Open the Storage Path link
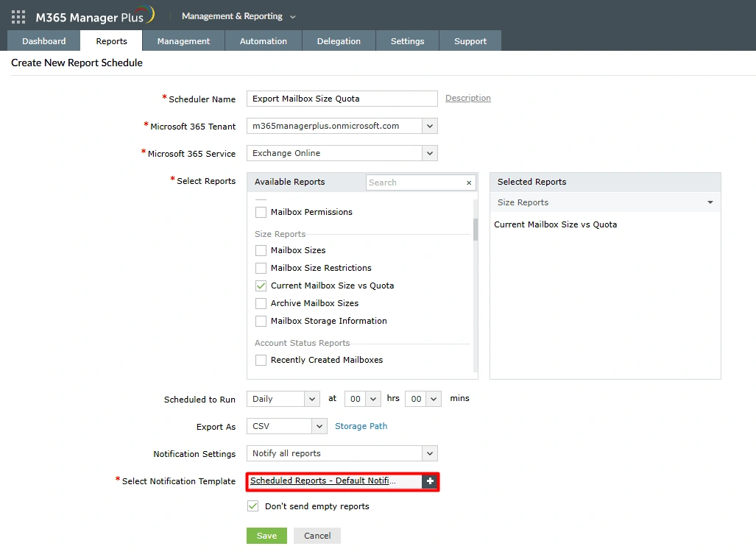The width and height of the screenshot is (756, 560). point(361,426)
